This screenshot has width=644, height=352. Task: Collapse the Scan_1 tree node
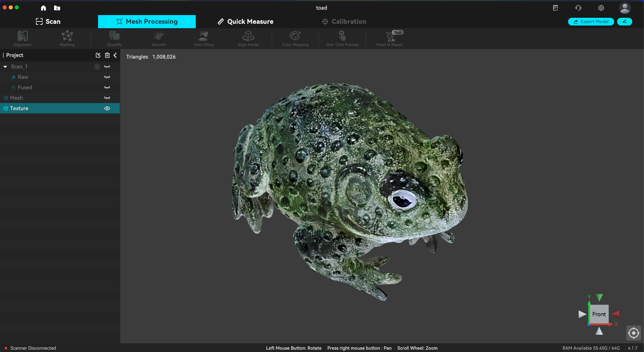click(x=5, y=67)
